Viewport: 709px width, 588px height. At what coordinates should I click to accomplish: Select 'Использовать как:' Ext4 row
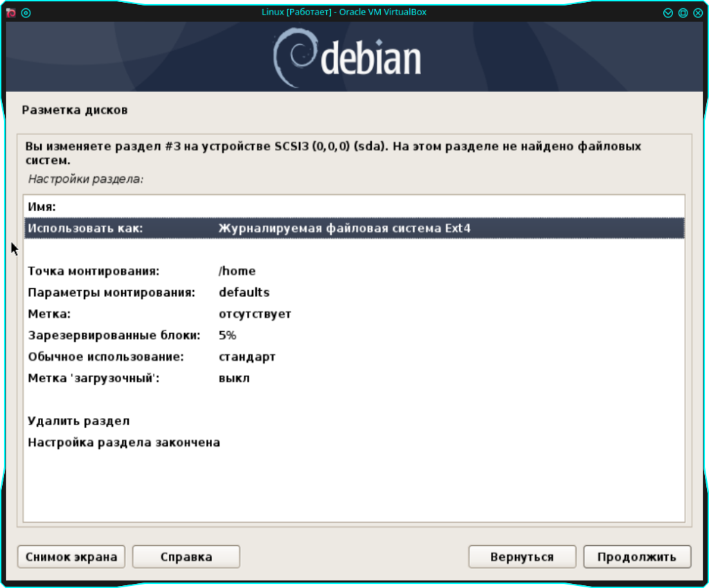click(x=354, y=228)
